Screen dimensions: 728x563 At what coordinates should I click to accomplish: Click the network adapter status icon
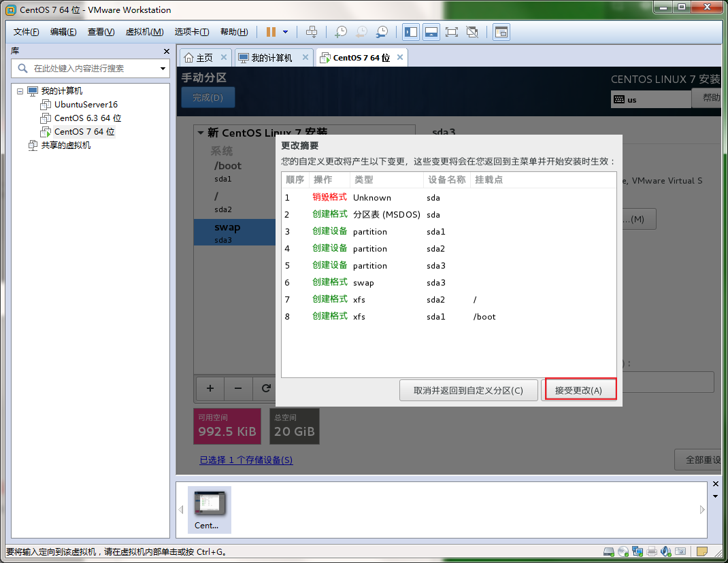click(x=638, y=551)
